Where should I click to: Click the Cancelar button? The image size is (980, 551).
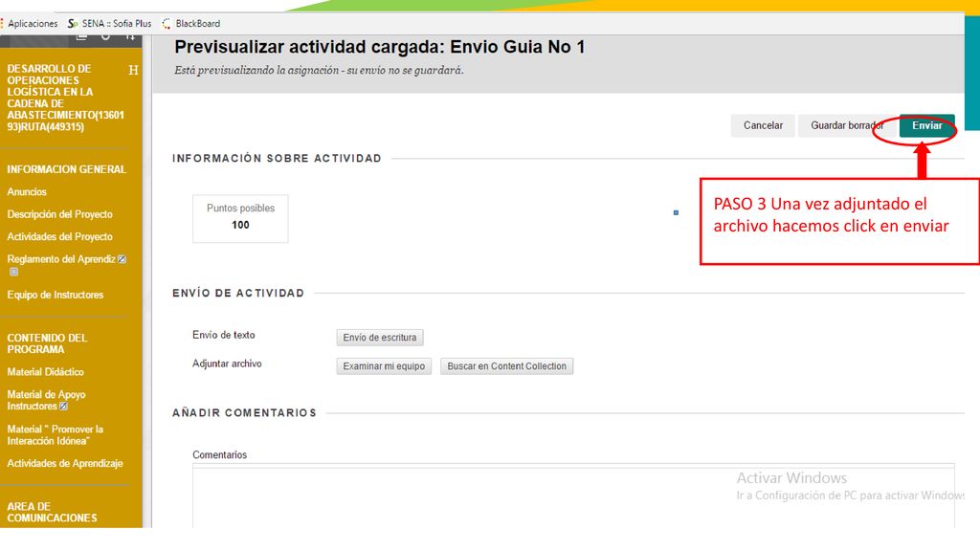tap(763, 125)
